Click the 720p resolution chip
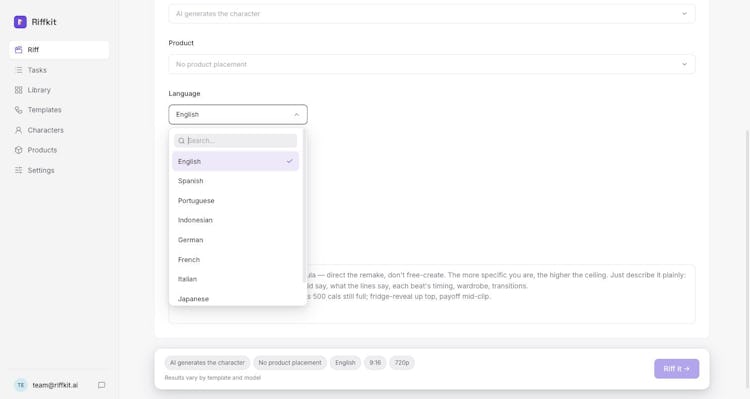The image size is (750, 399). (x=402, y=363)
